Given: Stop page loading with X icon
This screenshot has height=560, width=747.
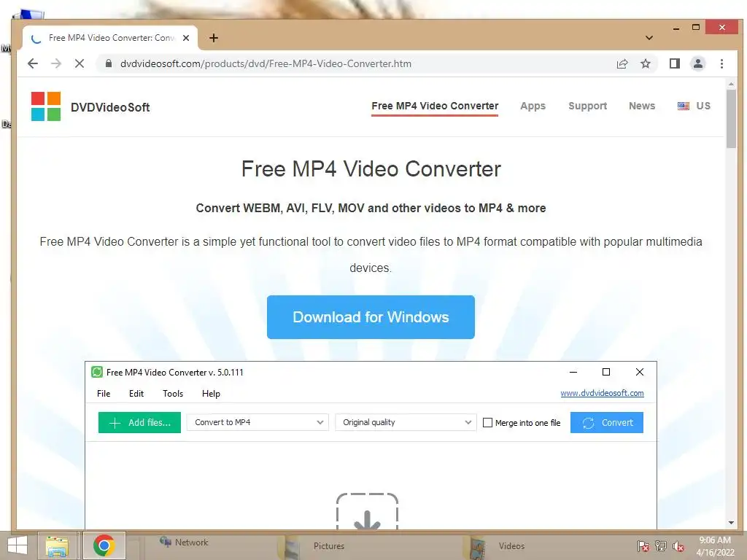Looking at the screenshot, I should [x=80, y=63].
